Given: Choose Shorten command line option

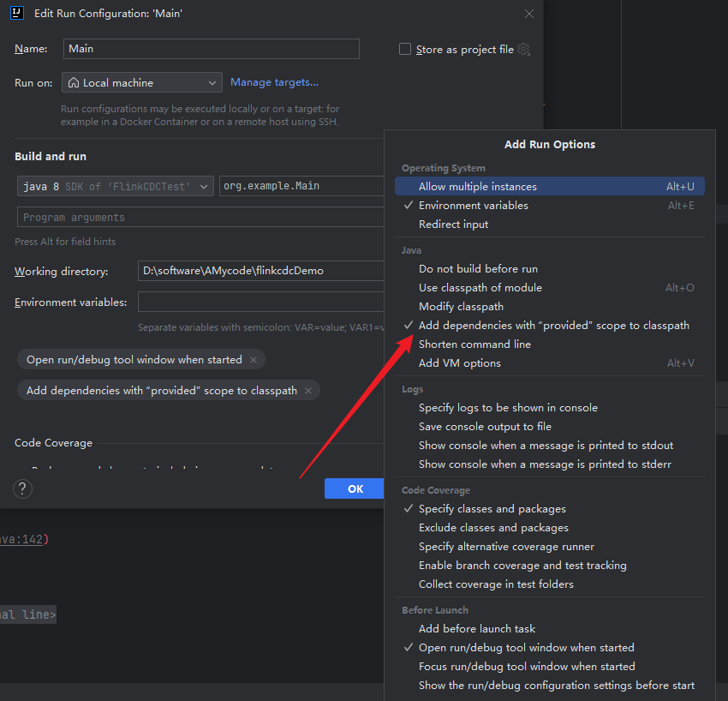Looking at the screenshot, I should [x=474, y=345].
